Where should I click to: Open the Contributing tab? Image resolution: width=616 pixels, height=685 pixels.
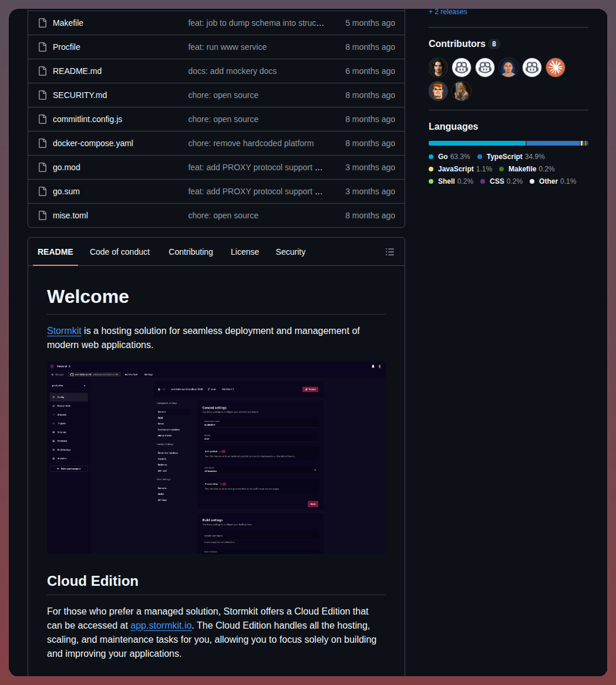[191, 252]
